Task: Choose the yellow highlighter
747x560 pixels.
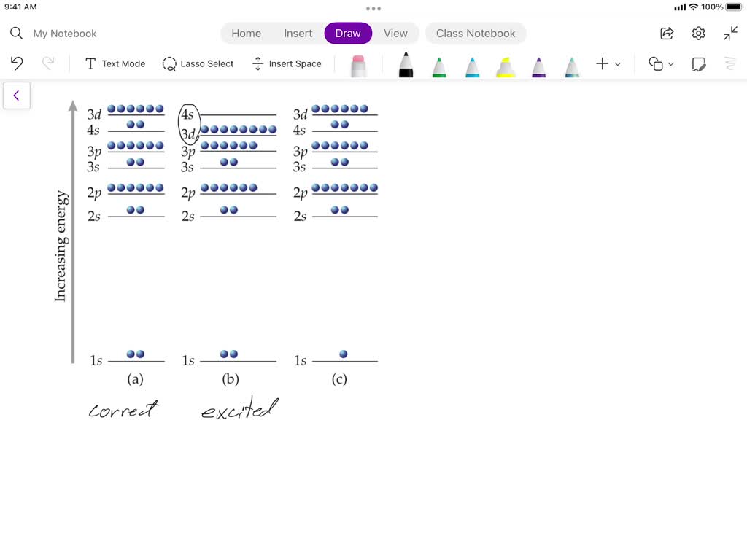Action: 505,66
